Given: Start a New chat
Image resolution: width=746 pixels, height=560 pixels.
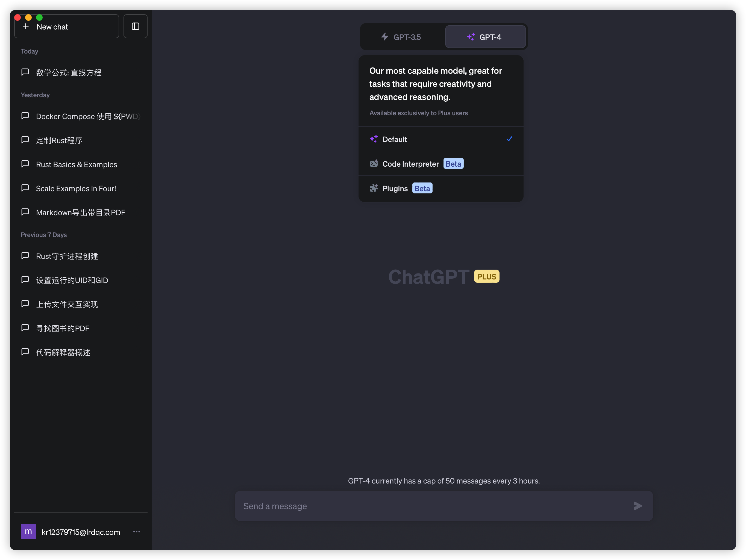Looking at the screenshot, I should click(x=66, y=26).
